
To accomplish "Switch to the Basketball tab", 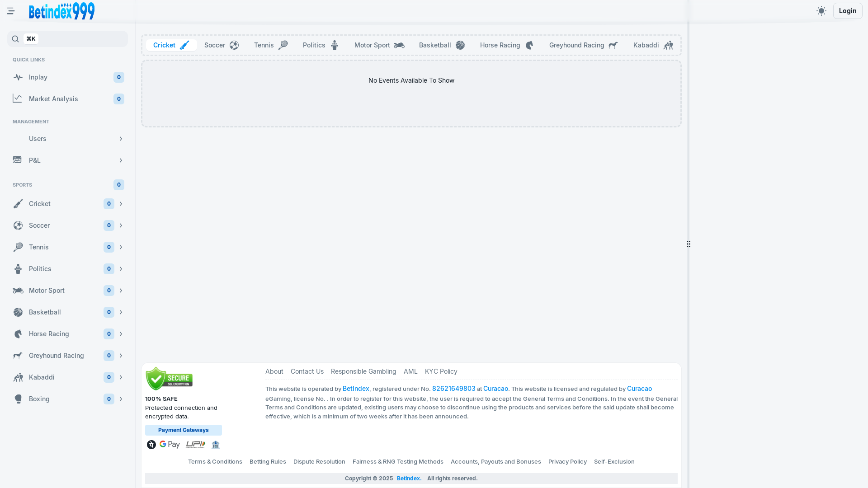I will click(442, 45).
